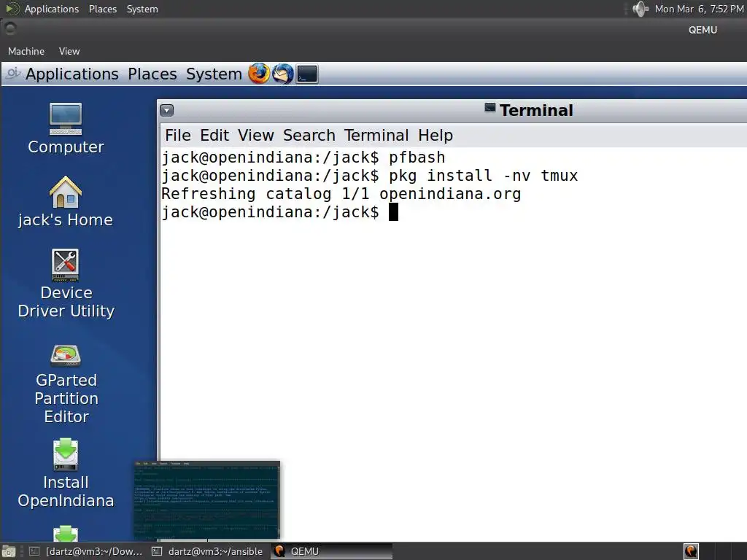Open the guest System menu

[x=214, y=74]
